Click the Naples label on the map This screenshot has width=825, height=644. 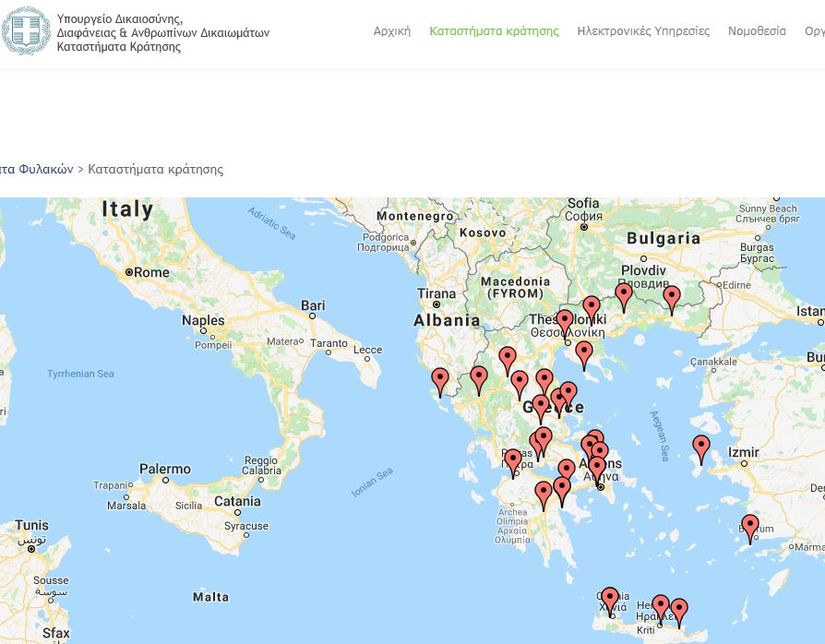[x=203, y=320]
